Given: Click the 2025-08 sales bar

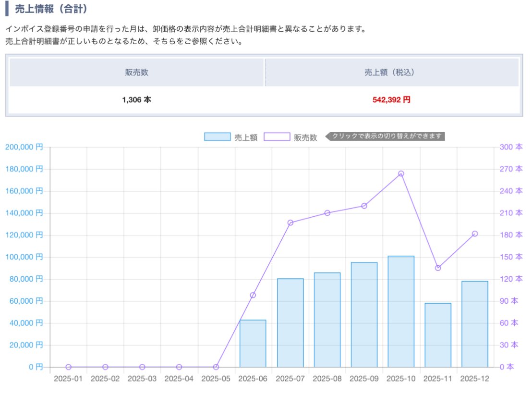Looking at the screenshot, I should pos(327,320).
